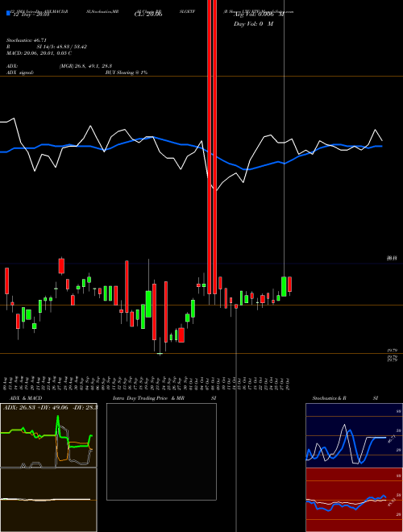The width and height of the screenshot is (403, 532).
Task: Click the last red candlestick on the price chart
Action: [289, 285]
